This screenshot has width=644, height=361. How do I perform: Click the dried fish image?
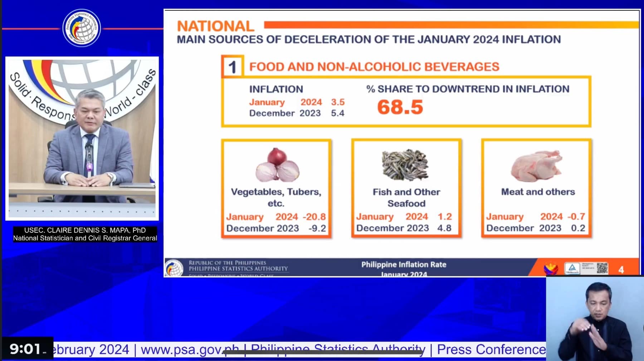(405, 165)
